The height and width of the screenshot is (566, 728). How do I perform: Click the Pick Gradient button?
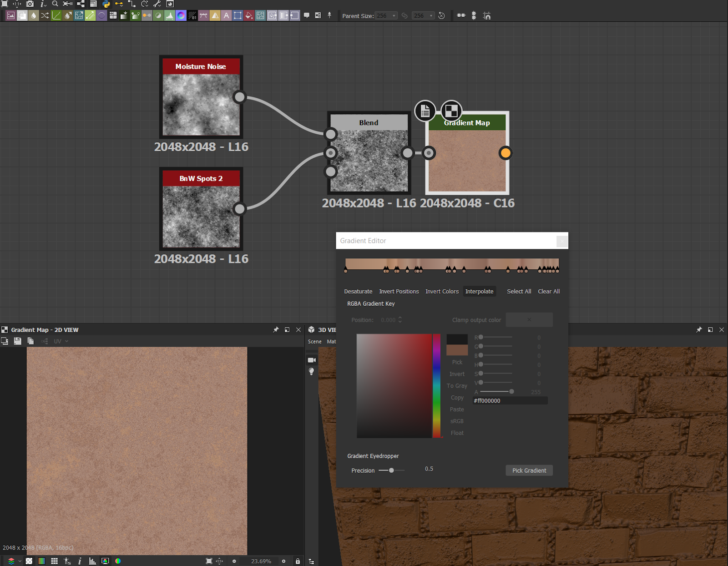(x=529, y=470)
